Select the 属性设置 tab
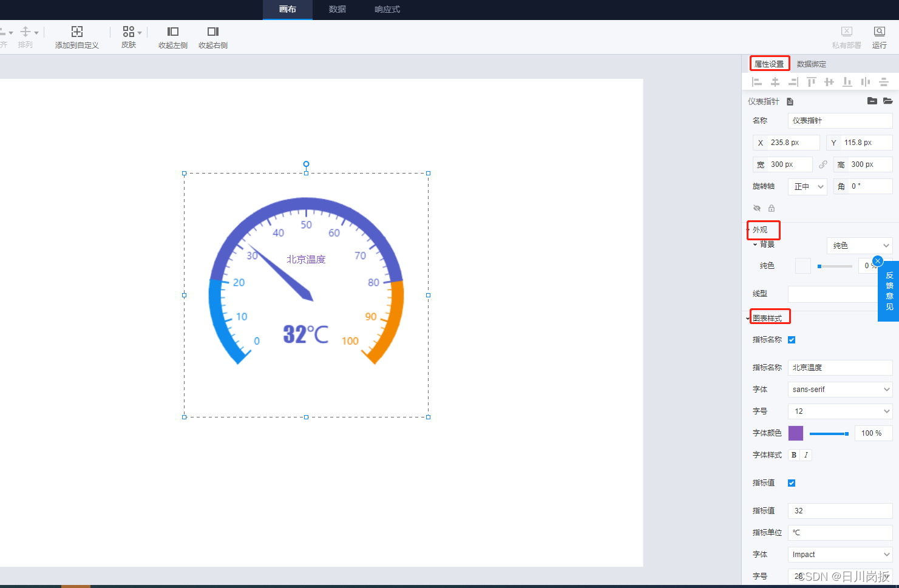Image resolution: width=899 pixels, height=588 pixels. pos(769,64)
